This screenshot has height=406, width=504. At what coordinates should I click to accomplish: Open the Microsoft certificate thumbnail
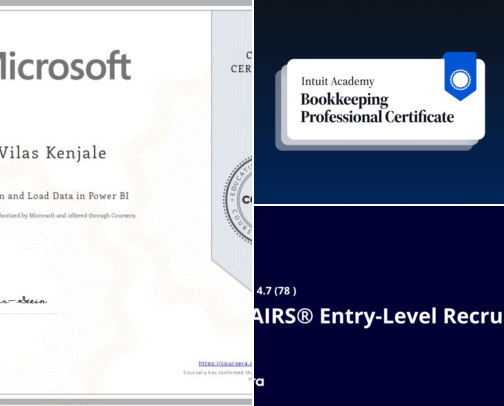point(126,203)
